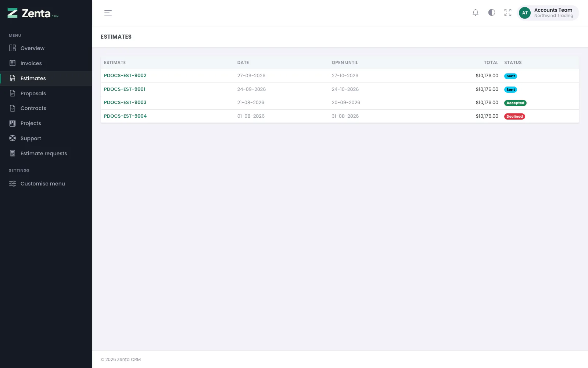The height and width of the screenshot is (368, 588).
Task: Open Contracts menu item
Action: coord(46,108)
